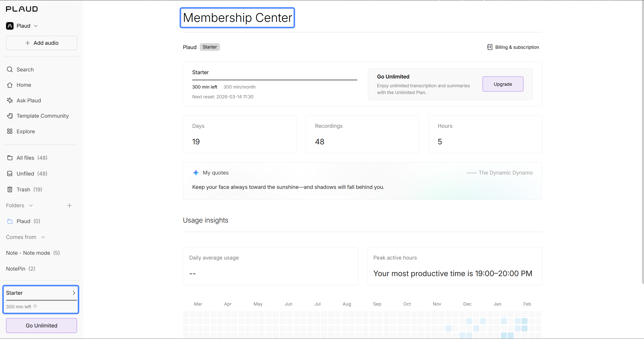The height and width of the screenshot is (339, 644).
Task: Filter by NotePin (2)
Action: tap(21, 269)
